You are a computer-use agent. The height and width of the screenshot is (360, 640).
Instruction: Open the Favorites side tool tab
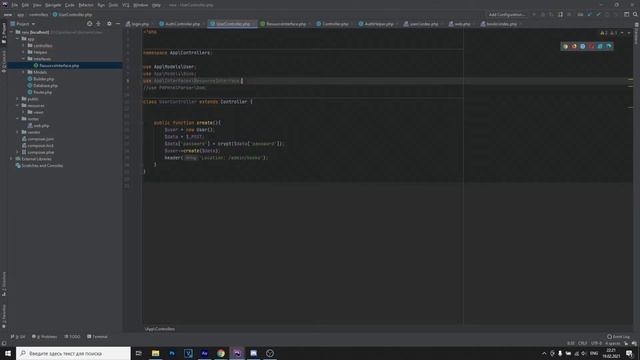4,316
